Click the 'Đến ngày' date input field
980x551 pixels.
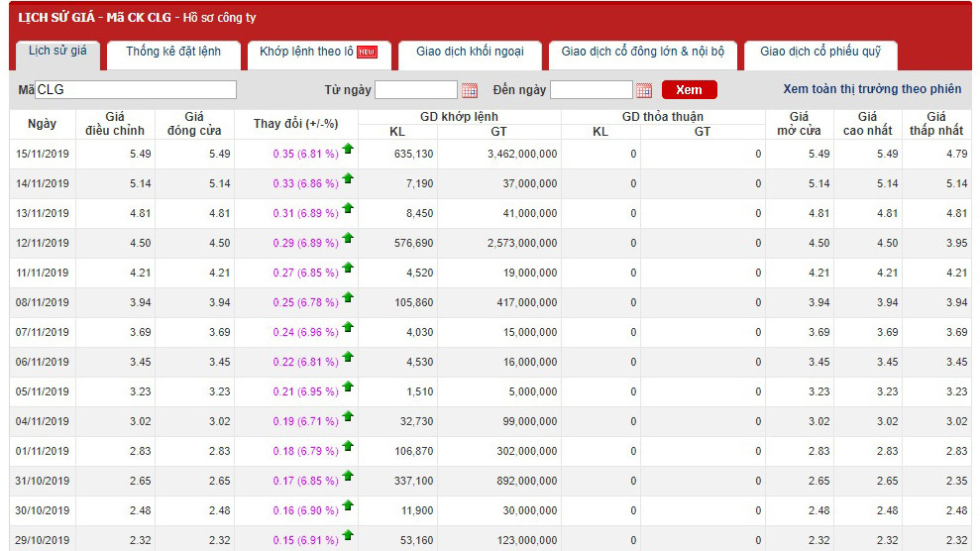click(591, 90)
